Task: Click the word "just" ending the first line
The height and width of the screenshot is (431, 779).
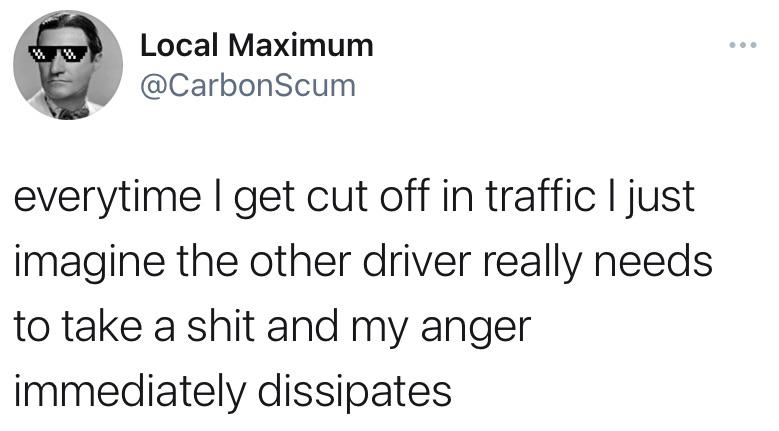Action: [658, 198]
